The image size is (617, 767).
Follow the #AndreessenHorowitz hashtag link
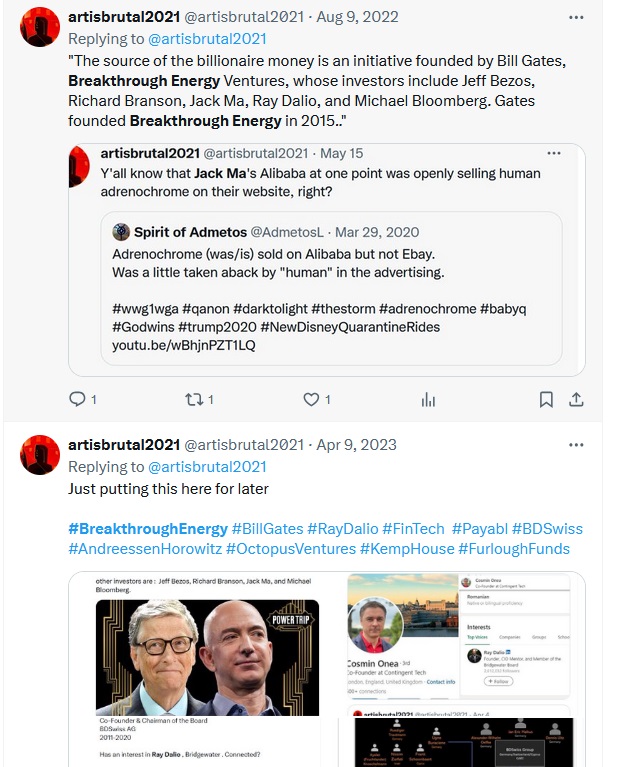tap(145, 549)
